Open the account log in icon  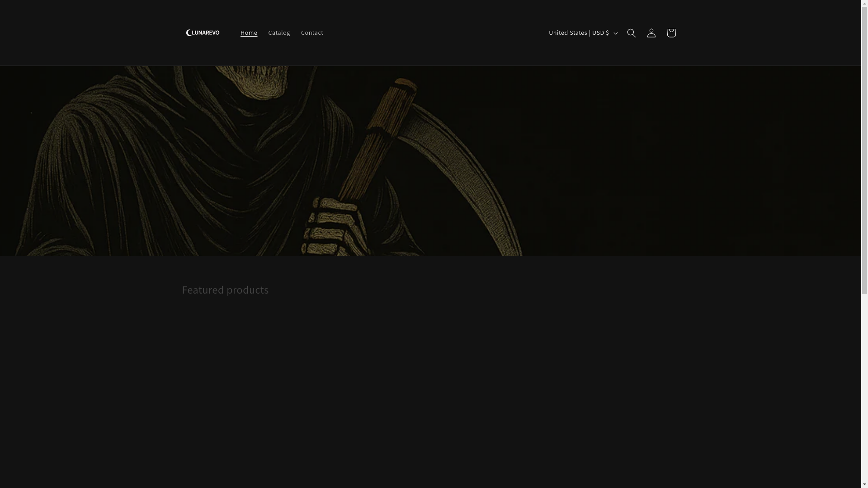pyautogui.click(x=651, y=33)
